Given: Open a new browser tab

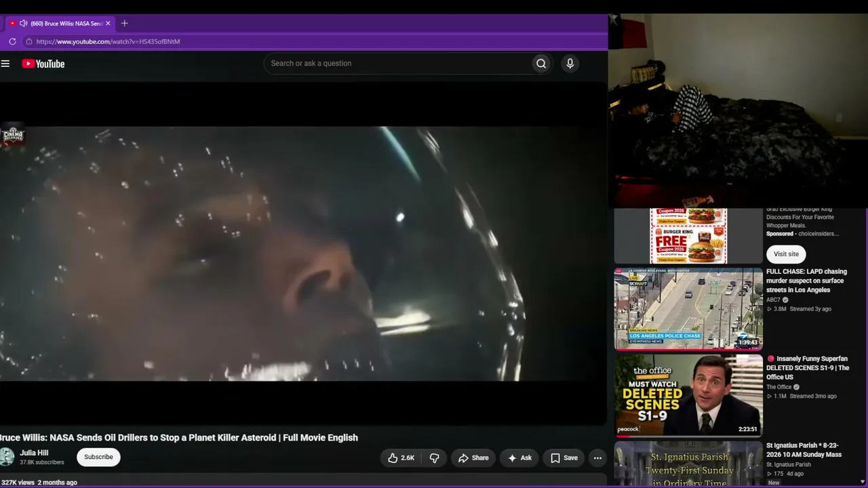Looking at the screenshot, I should [x=124, y=23].
